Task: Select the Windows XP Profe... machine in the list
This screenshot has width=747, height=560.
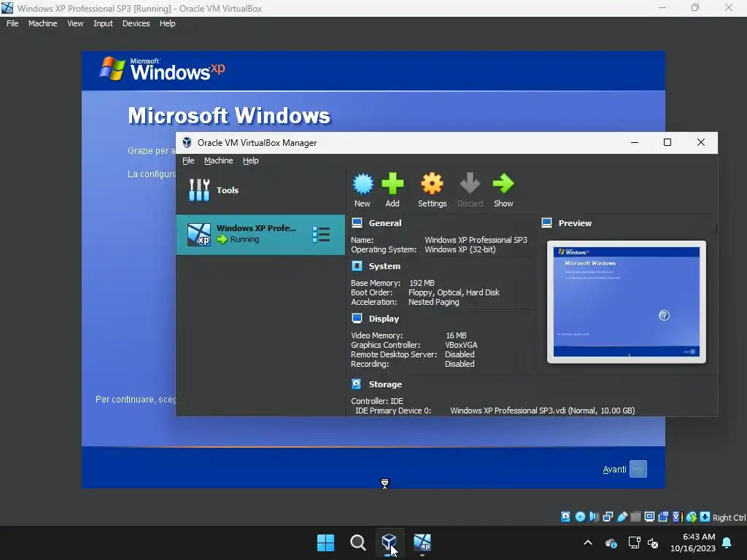Action: tap(260, 234)
